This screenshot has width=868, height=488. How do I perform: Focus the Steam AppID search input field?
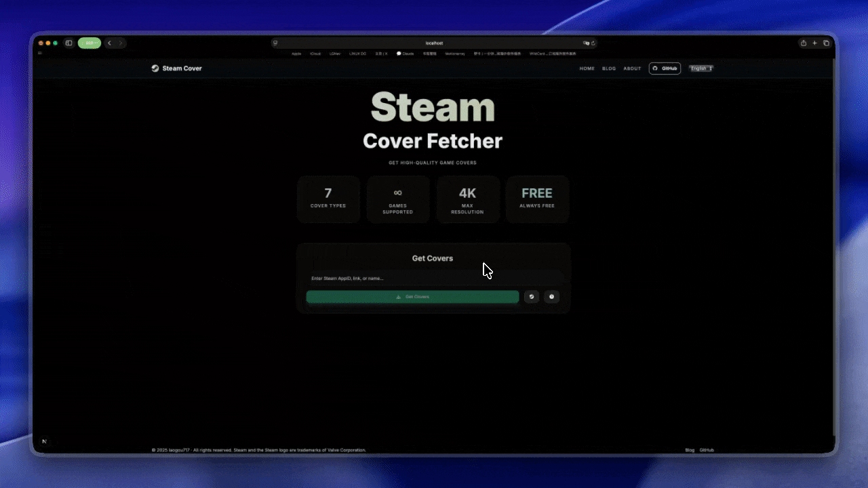[x=433, y=279]
